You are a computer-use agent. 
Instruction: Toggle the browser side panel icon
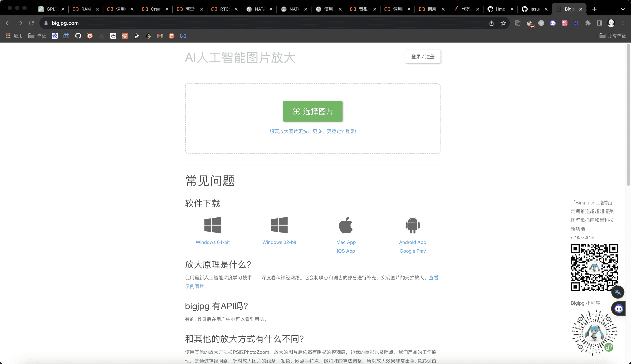coord(600,23)
